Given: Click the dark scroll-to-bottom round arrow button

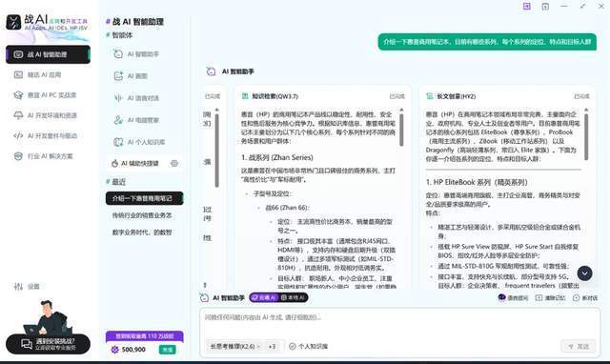Looking at the screenshot, I should click(x=584, y=273).
